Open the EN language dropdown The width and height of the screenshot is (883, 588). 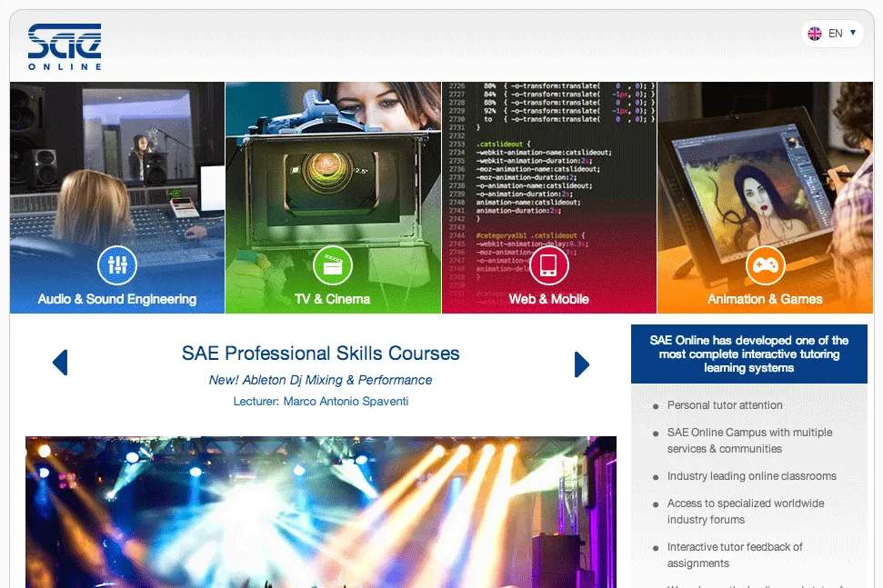tap(832, 34)
